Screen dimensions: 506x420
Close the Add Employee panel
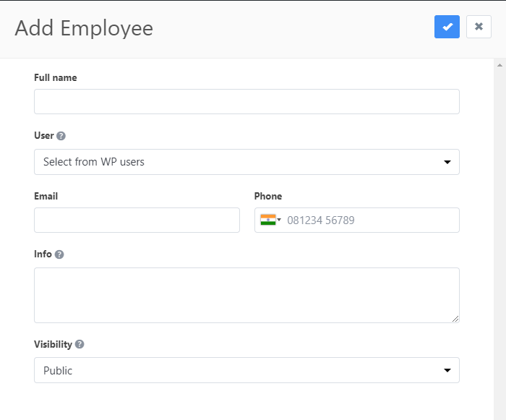479,27
